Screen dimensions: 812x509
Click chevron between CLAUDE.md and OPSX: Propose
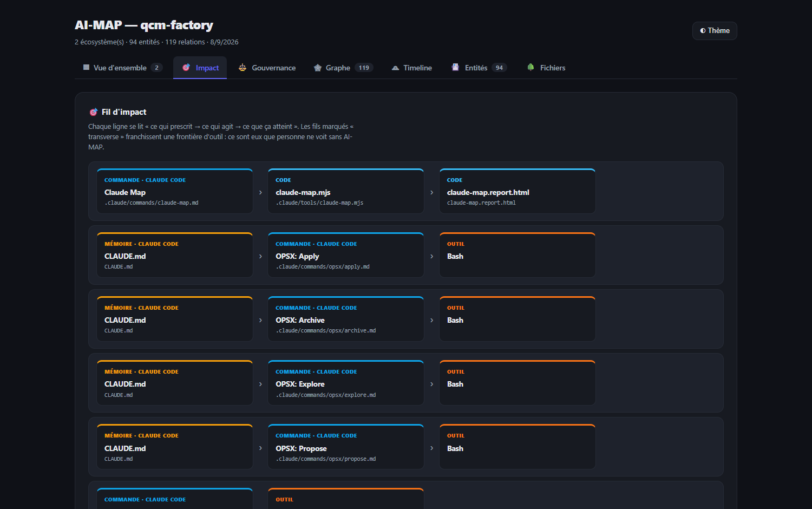click(260, 448)
